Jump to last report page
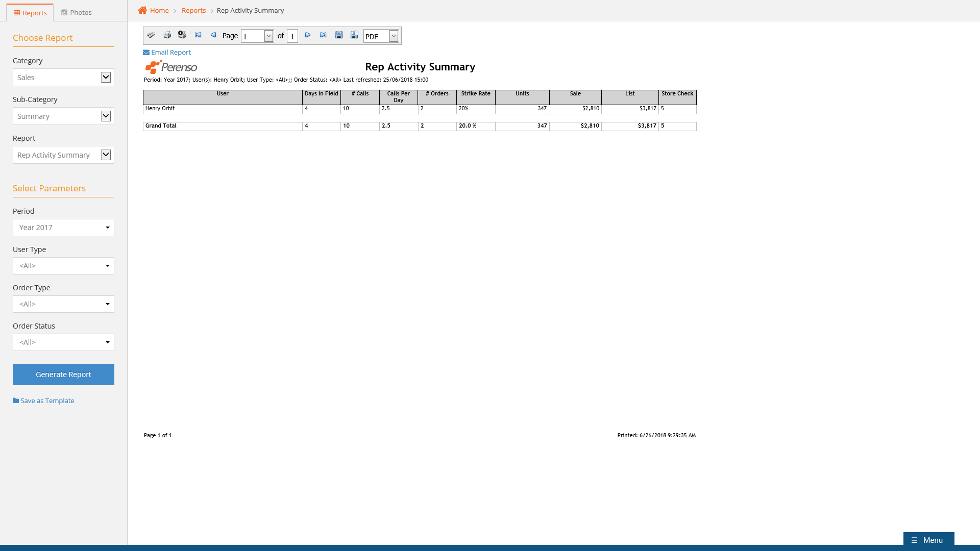Screen dimensions: 980x551 tap(323, 35)
